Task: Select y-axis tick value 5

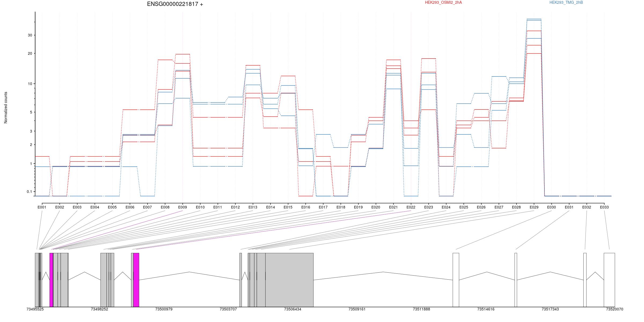Action: 31,112
